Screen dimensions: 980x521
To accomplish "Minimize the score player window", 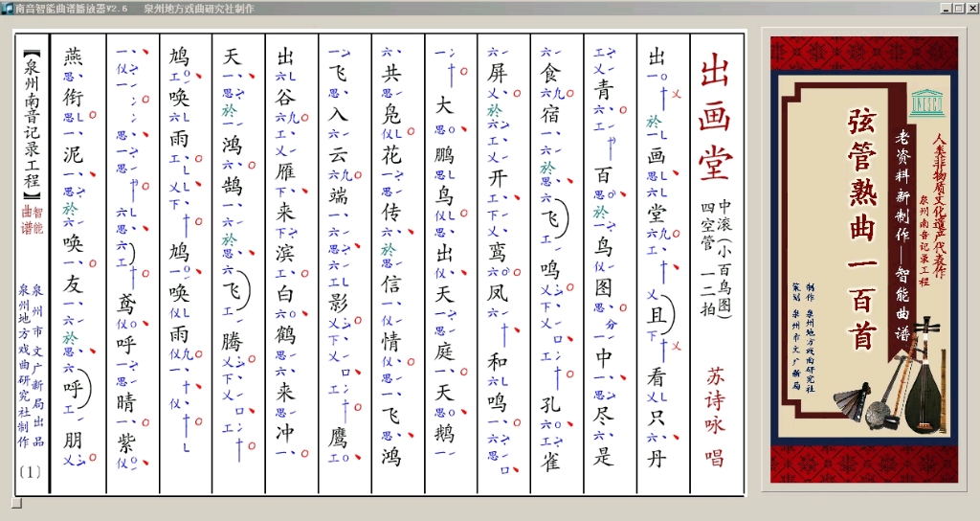I will click(x=947, y=8).
